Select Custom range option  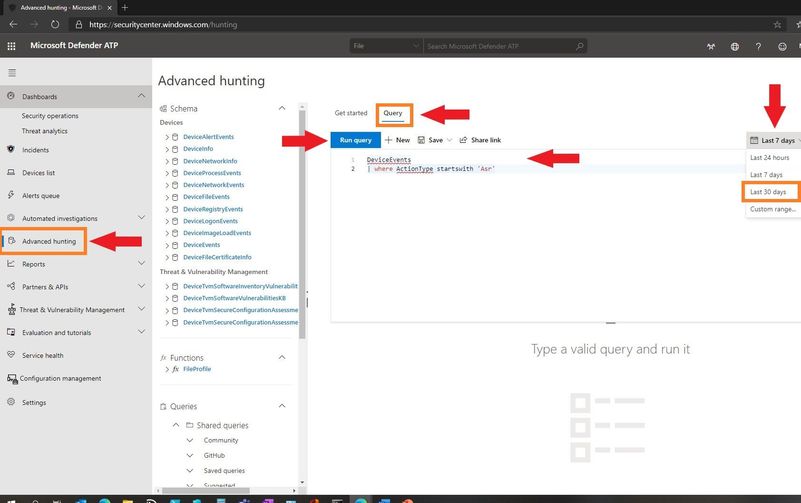click(x=773, y=209)
